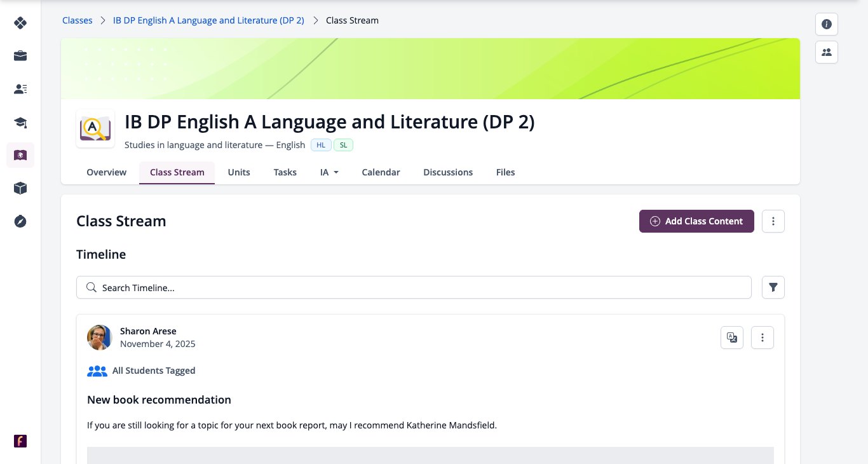868x464 pixels.
Task: Click the graduation cap icon in sidebar
Action: (20, 122)
